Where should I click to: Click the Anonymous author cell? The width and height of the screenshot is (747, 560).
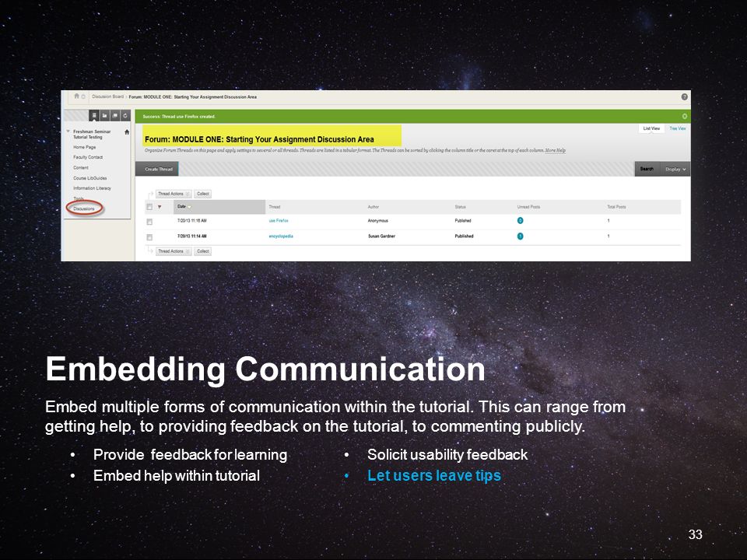378,220
